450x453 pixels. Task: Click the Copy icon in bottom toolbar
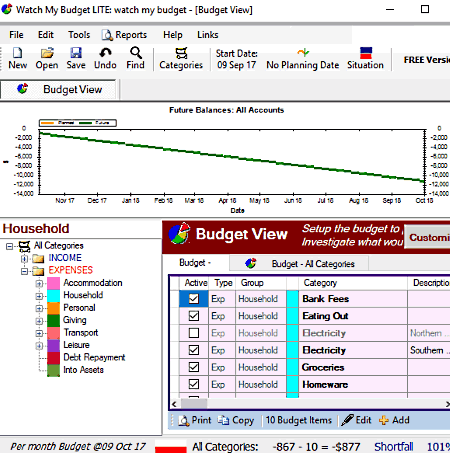click(x=223, y=420)
